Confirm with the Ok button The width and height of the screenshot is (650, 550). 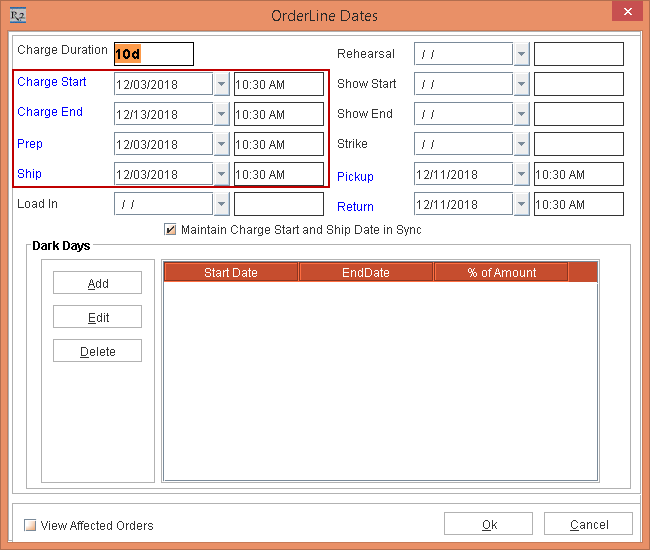click(x=488, y=524)
